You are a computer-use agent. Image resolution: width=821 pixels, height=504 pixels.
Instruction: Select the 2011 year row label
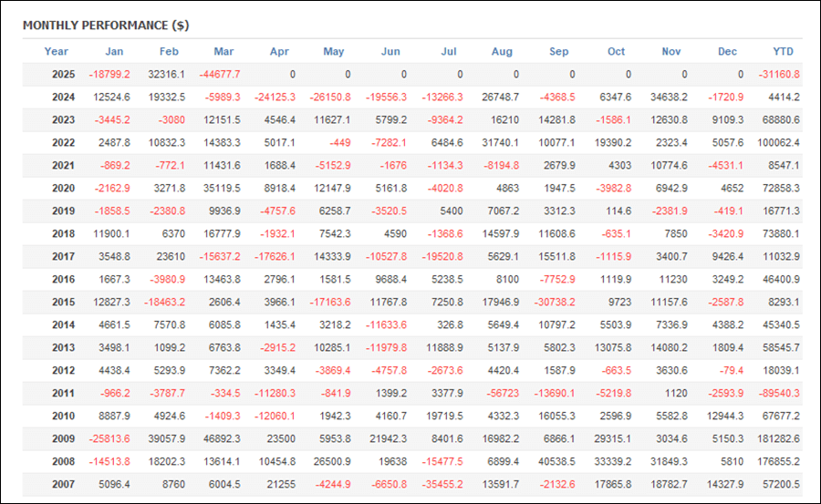pos(63,393)
